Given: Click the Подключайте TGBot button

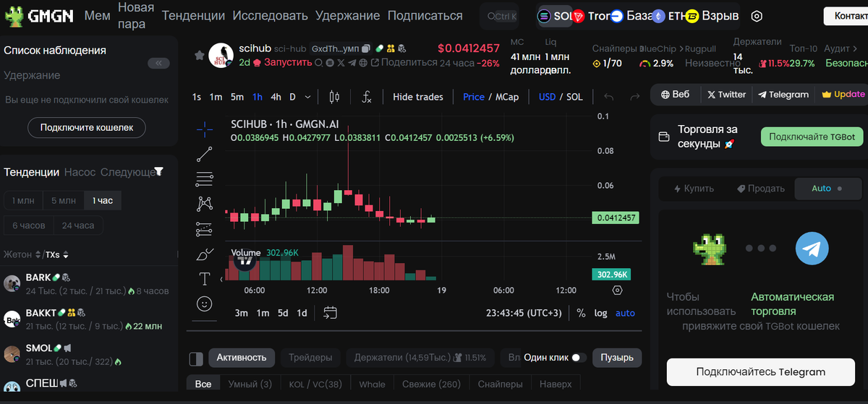Looking at the screenshot, I should [x=812, y=137].
